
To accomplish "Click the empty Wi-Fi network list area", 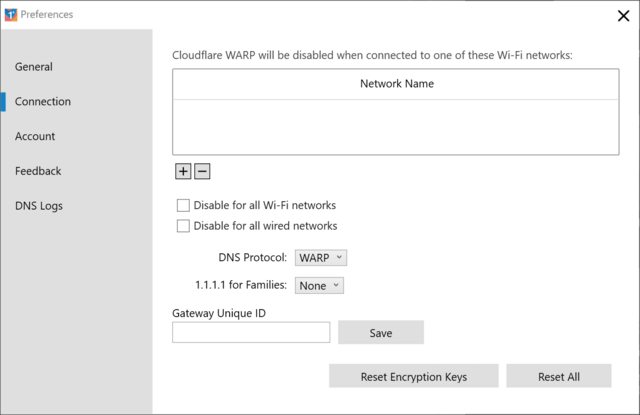I will point(396,127).
